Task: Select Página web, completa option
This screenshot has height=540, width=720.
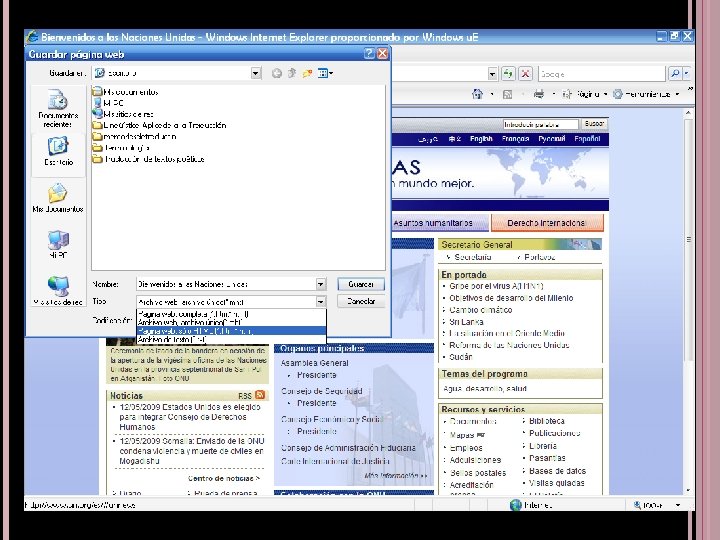Action: pyautogui.click(x=231, y=314)
